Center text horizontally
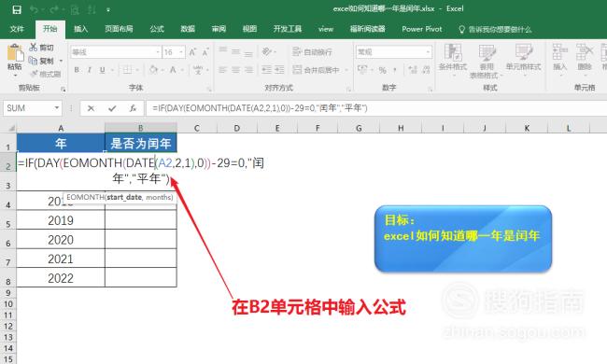Viewport: 607px width, 364px height. point(235,70)
